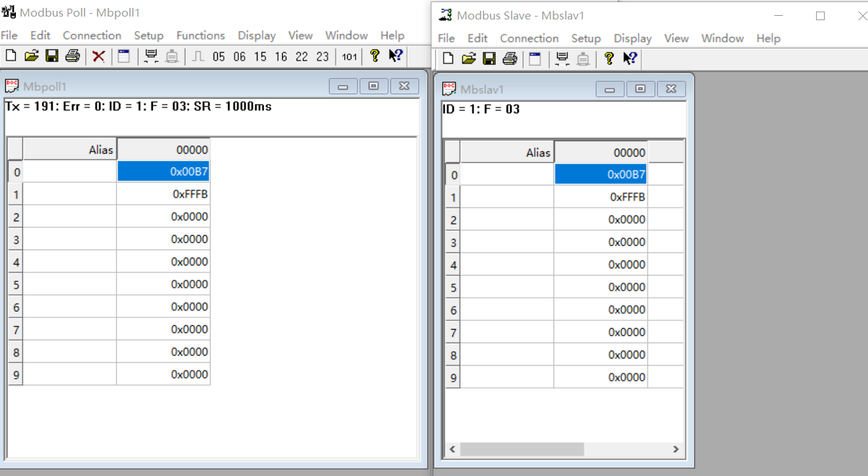
Task: Click the yellow Help question mark in Modbus Slave
Action: tap(609, 58)
